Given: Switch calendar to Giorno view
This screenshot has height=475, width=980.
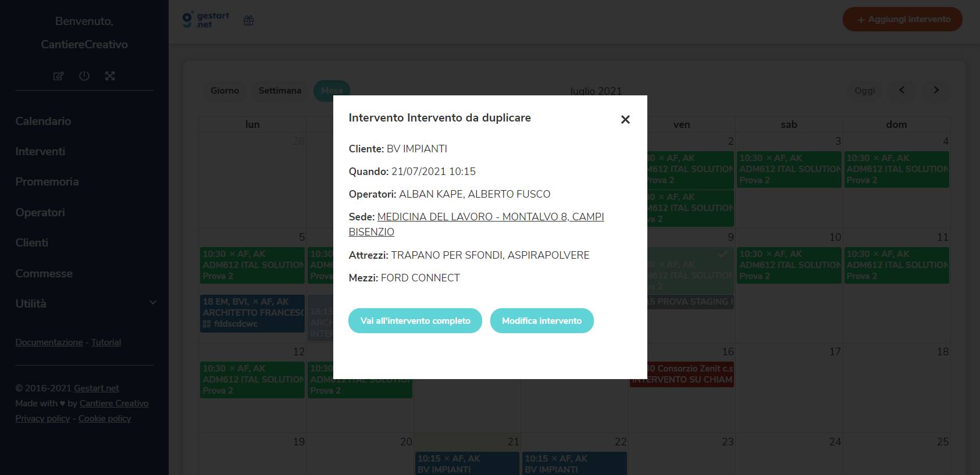Looking at the screenshot, I should coord(224,91).
